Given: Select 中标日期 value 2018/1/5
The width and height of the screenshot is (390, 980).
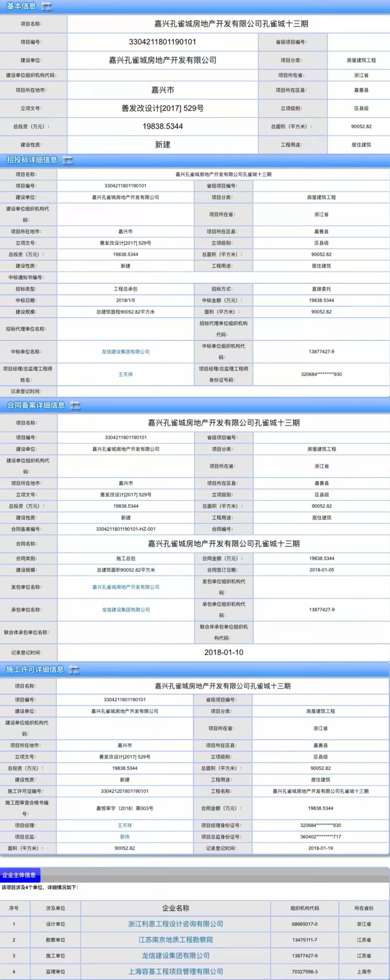Looking at the screenshot, I should pyautogui.click(x=126, y=300).
